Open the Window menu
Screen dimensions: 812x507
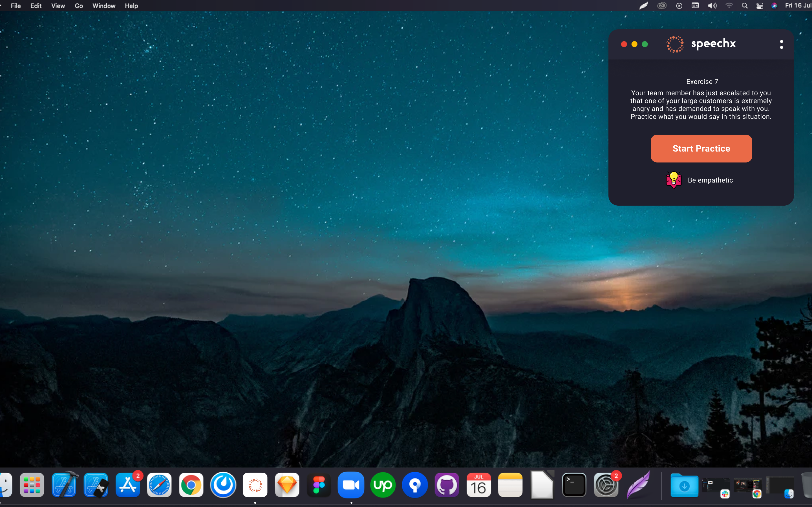click(104, 6)
